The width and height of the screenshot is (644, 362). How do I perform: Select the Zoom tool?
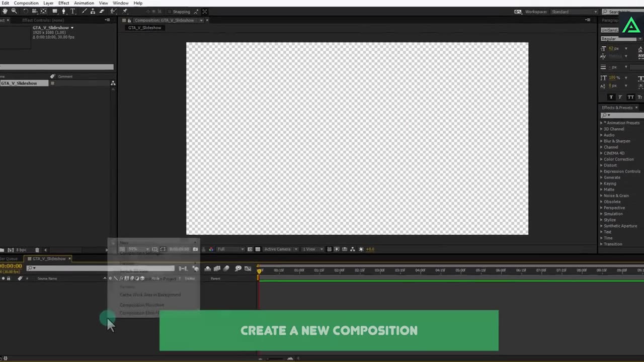coord(14,11)
